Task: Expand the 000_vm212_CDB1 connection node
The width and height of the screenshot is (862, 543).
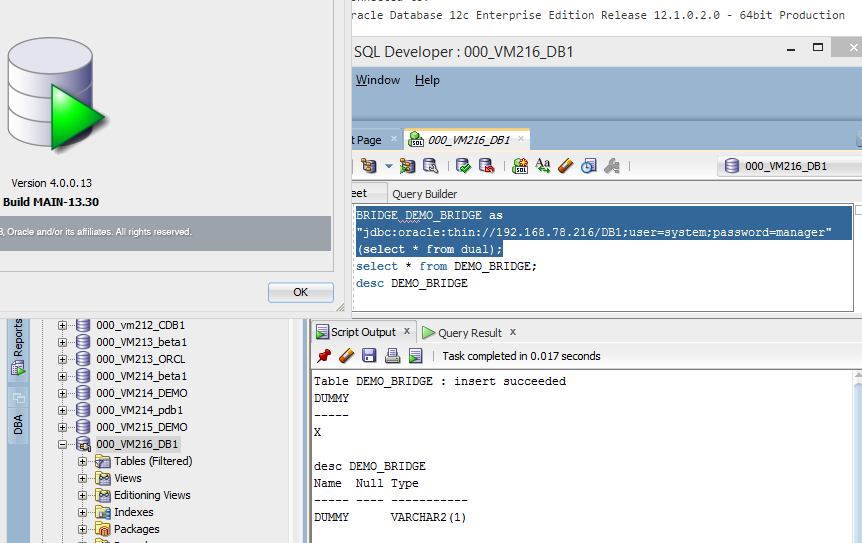Action: click(x=63, y=325)
